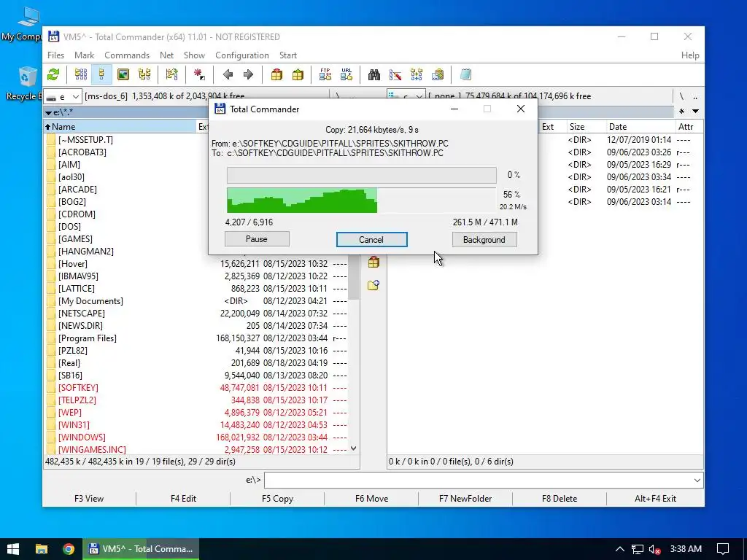This screenshot has height=560, width=747.
Task: Enable thumbnail view toolbar icon
Action: [123, 75]
